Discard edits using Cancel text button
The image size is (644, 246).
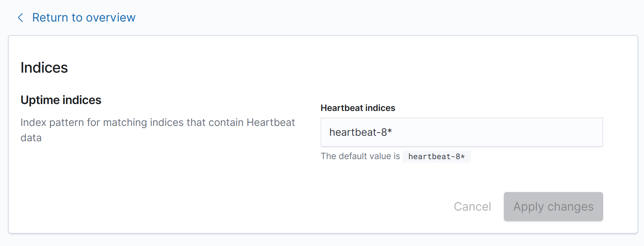coord(472,207)
